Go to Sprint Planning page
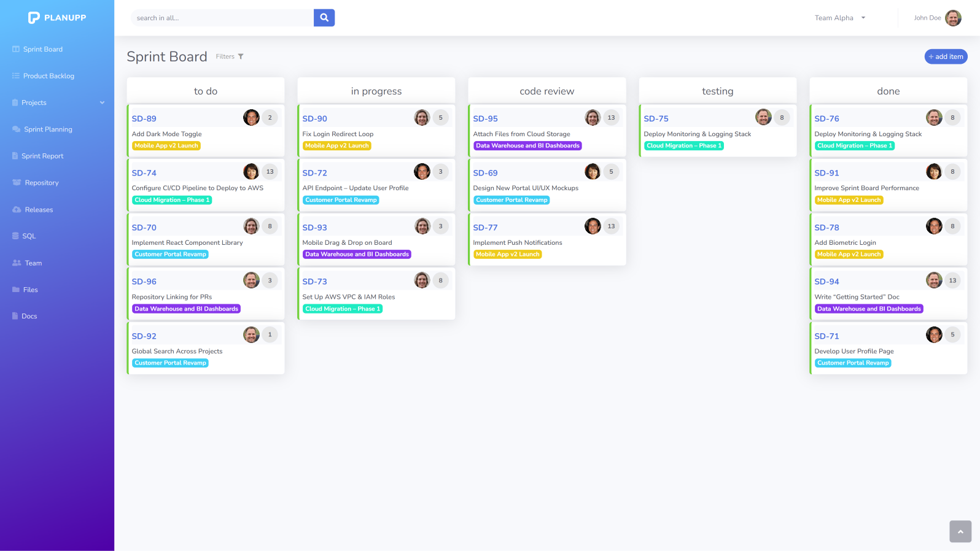 tap(48, 129)
